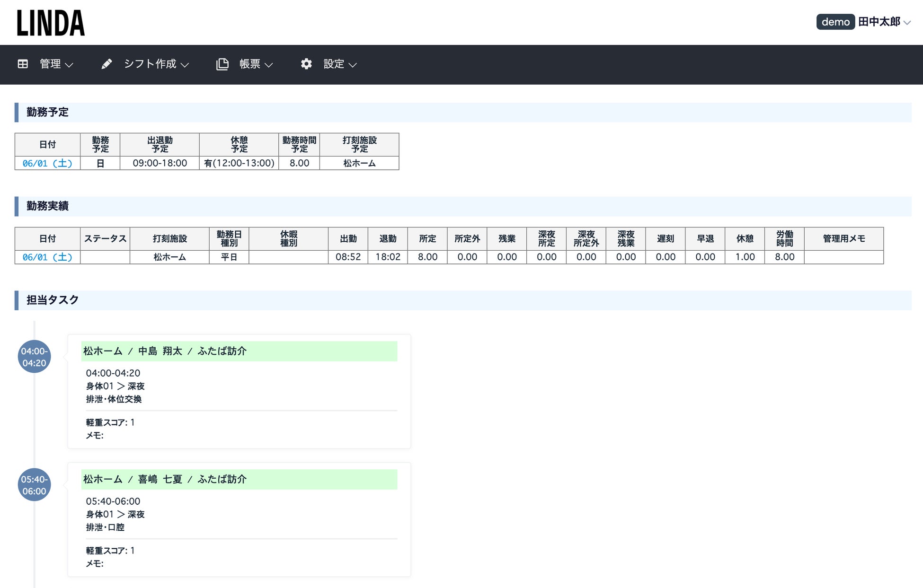Viewport: 923px width, 588px height.
Task: Select the 04:00-04:20 timeline marker
Action: point(34,357)
